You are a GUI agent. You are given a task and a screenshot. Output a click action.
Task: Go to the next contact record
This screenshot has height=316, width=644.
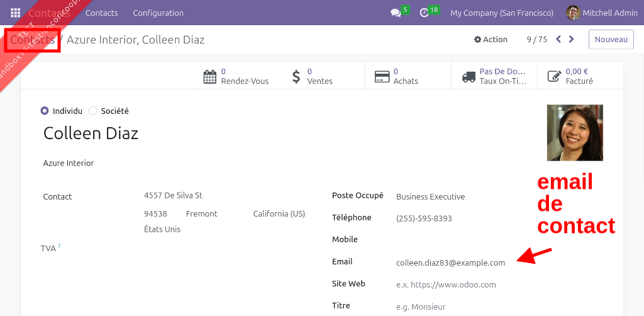point(571,39)
